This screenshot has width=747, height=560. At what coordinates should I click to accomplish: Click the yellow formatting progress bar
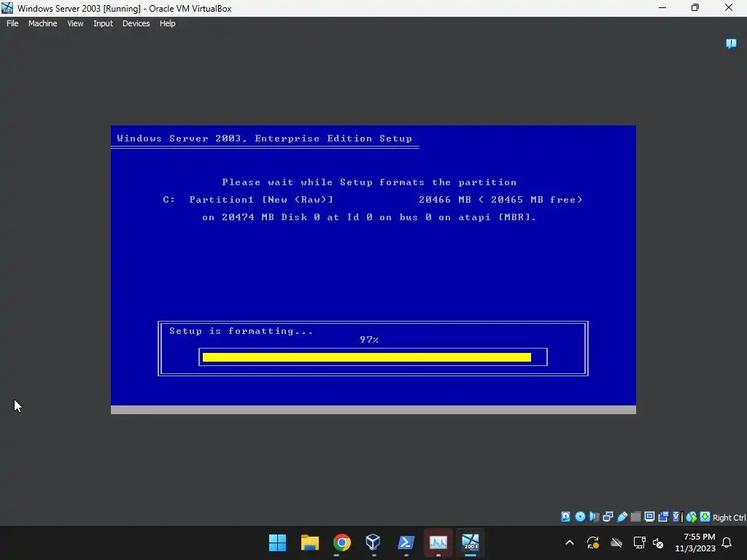367,357
